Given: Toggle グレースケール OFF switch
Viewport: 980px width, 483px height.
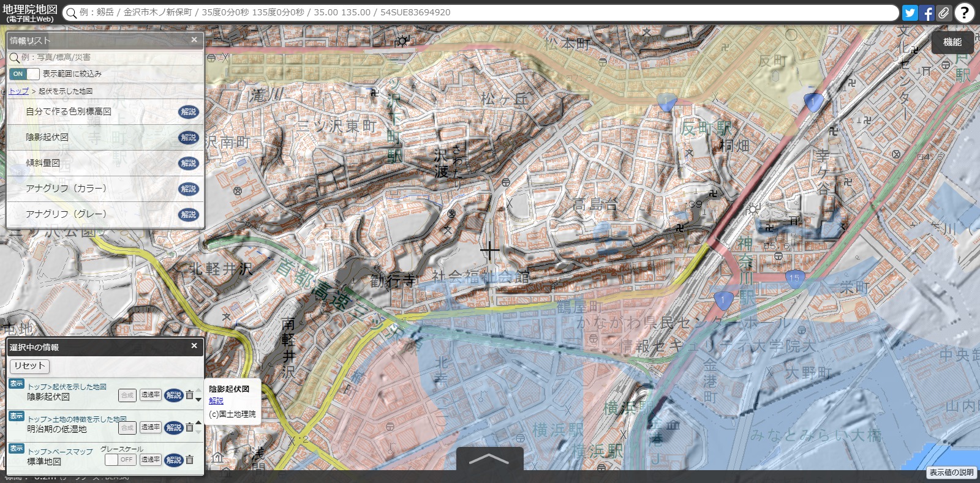Looking at the screenshot, I should click(x=119, y=459).
